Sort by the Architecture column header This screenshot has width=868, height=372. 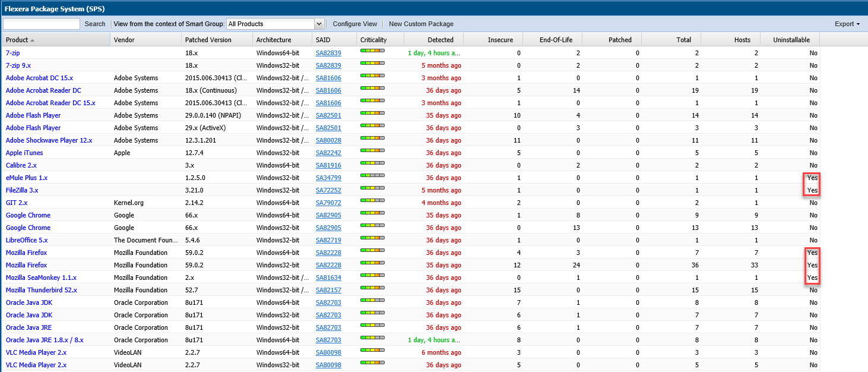(283, 40)
